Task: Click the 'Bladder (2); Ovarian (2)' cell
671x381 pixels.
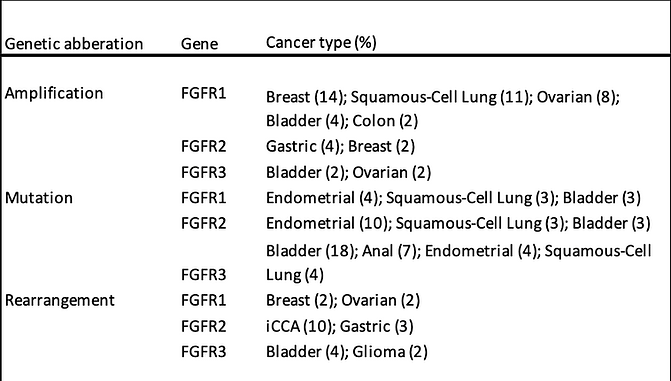Action: pyautogui.click(x=348, y=173)
